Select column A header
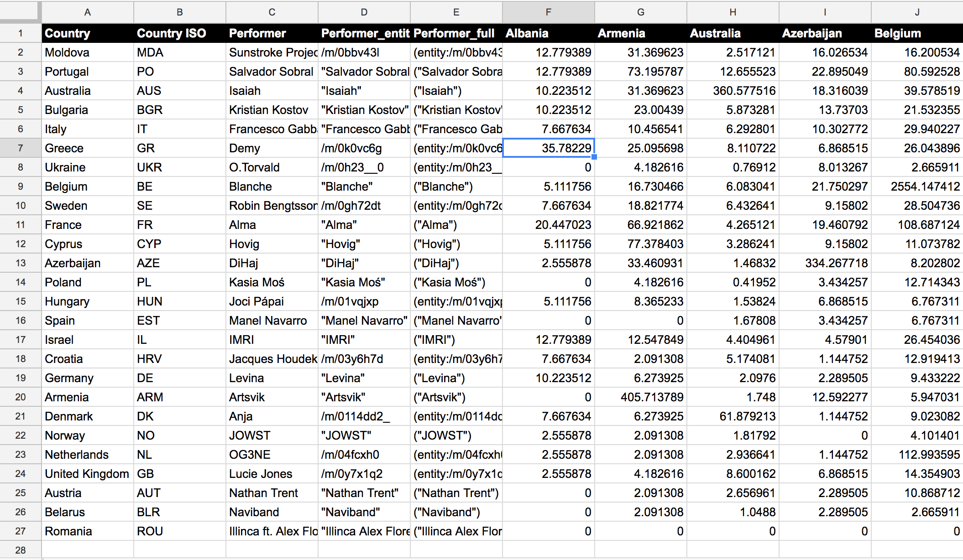 (x=88, y=12)
